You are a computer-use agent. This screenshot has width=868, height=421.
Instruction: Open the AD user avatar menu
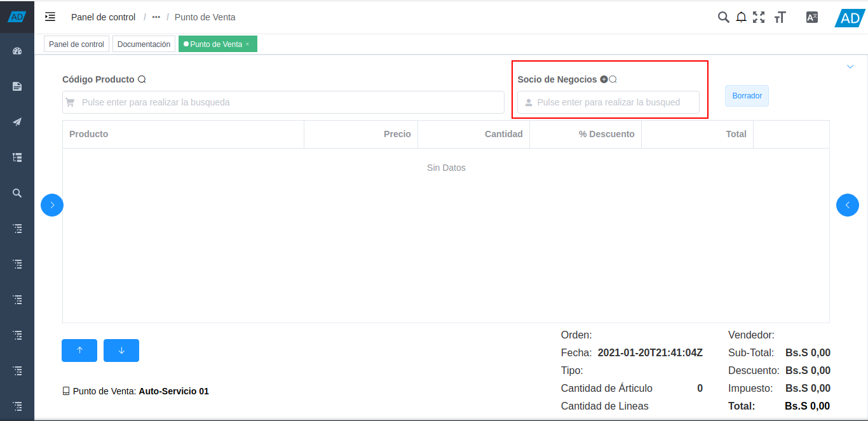click(850, 18)
